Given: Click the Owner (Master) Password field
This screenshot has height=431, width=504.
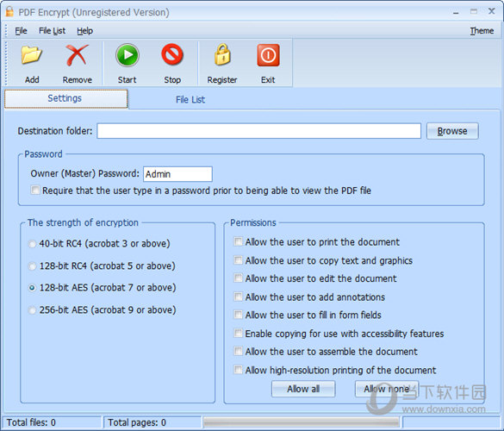Looking at the screenshot, I should tap(177, 174).
